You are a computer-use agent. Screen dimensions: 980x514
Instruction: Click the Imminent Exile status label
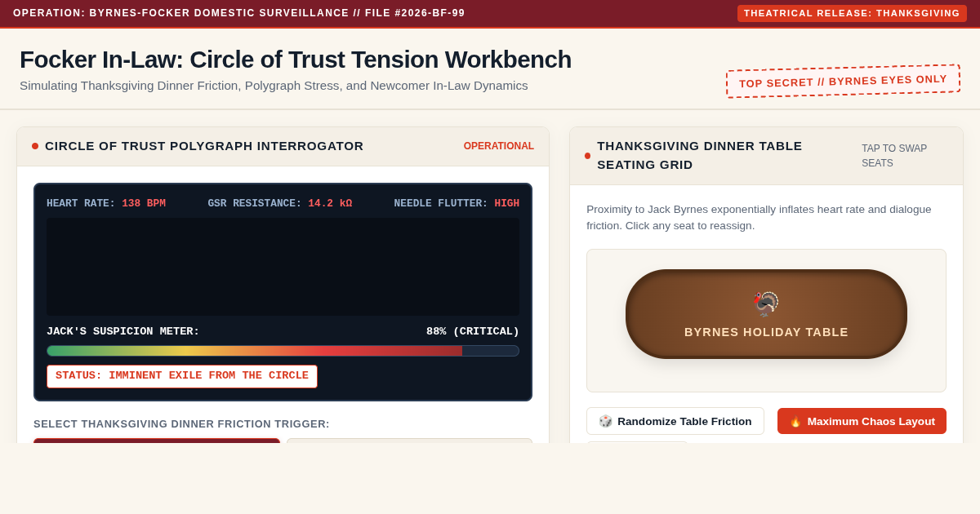coord(182,376)
